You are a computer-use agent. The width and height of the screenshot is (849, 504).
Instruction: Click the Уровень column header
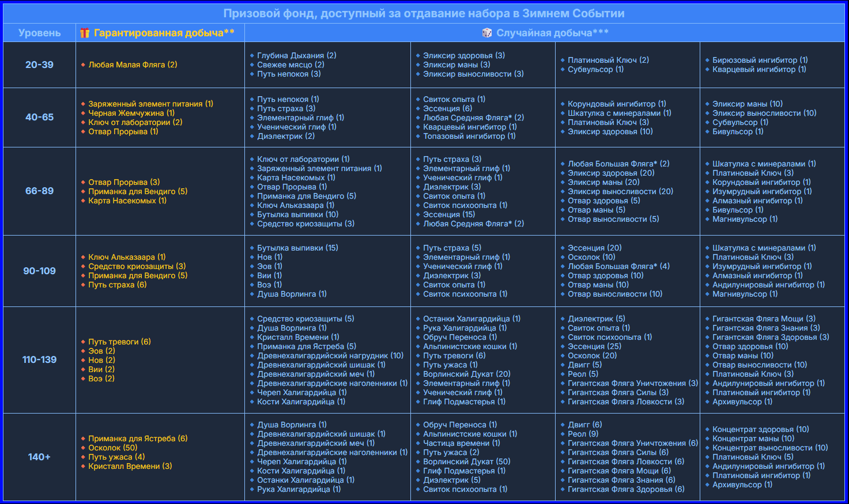click(39, 33)
